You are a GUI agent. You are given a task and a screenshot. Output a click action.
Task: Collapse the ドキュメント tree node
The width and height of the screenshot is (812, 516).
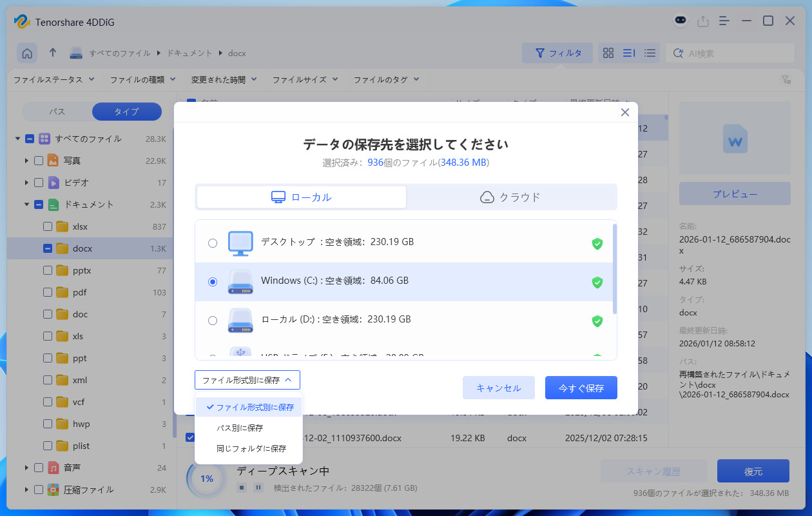[26, 204]
